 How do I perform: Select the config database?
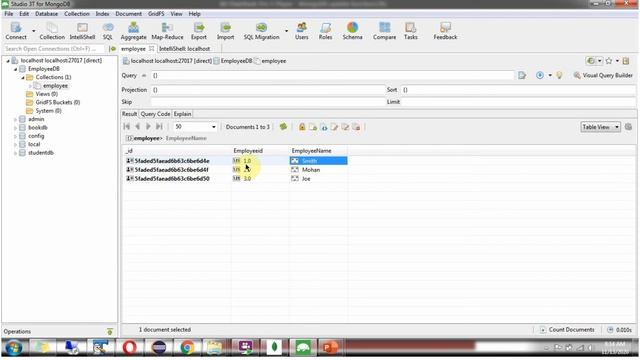point(36,136)
